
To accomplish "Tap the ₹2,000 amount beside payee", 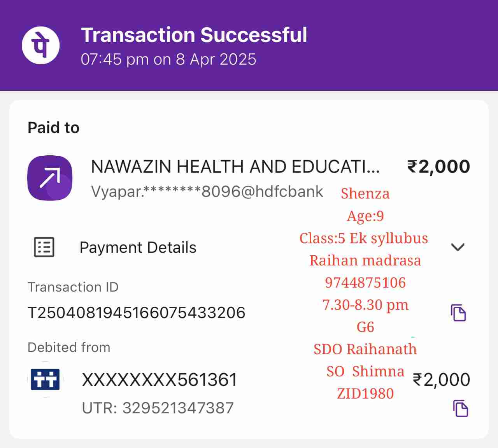I will (438, 167).
